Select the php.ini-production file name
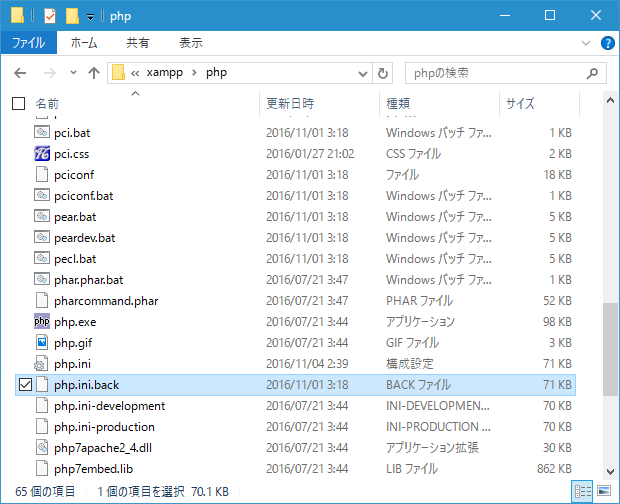The height and width of the screenshot is (504, 620). point(104,427)
